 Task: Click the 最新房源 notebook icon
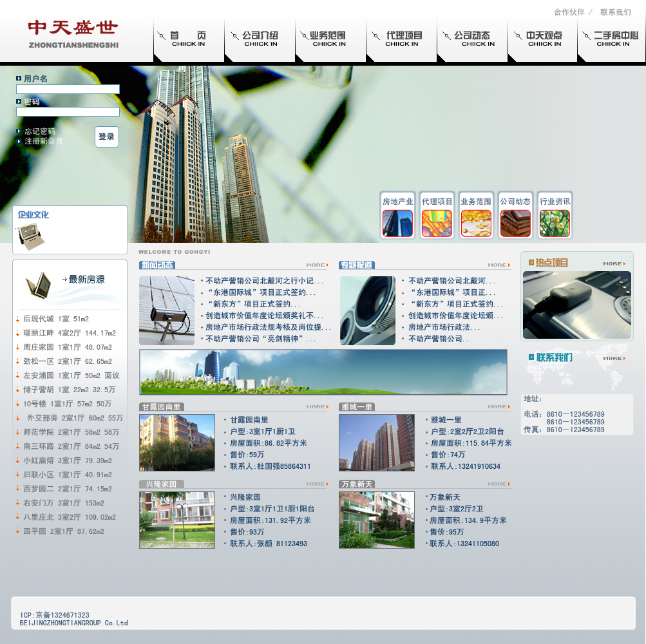(x=38, y=285)
